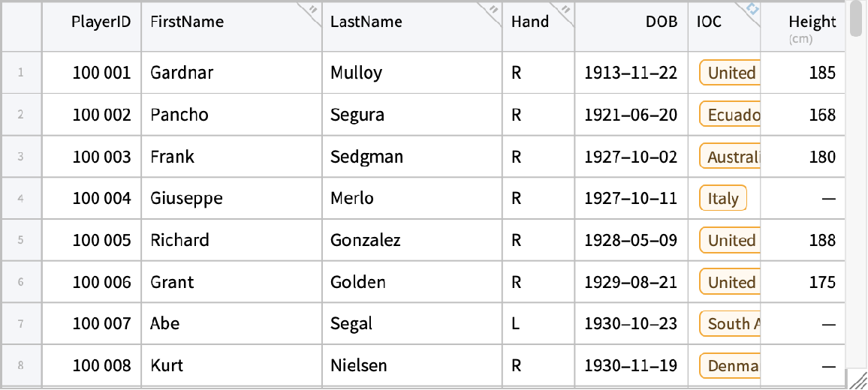The width and height of the screenshot is (868, 390).
Task: Click the Hand column type corner icon
Action: [x=565, y=10]
